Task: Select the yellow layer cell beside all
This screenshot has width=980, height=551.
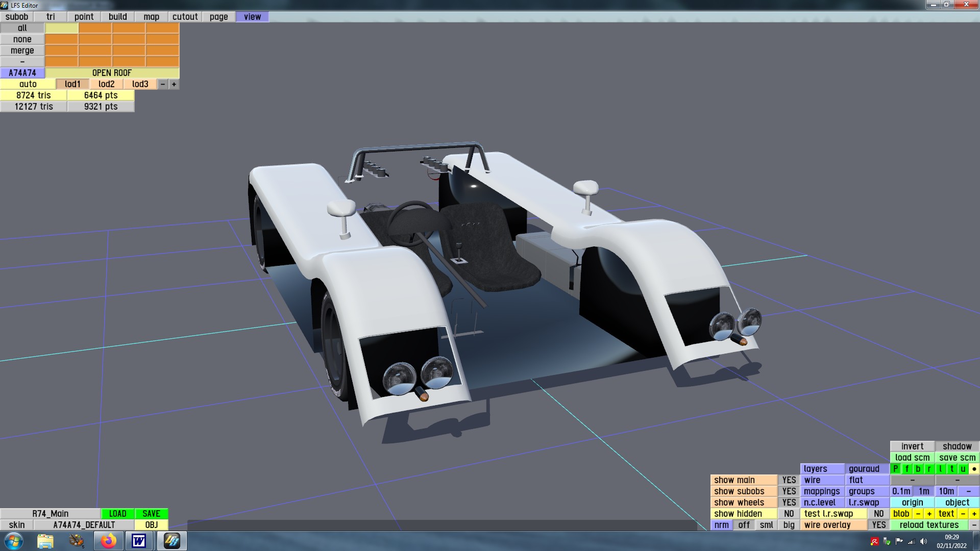Action: [62, 28]
